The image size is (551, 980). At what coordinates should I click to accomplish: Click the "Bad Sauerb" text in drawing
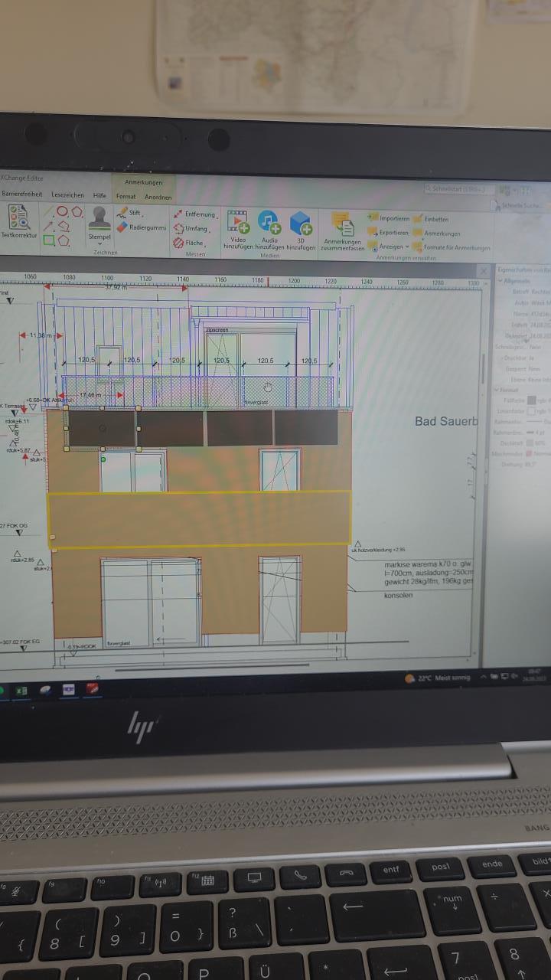446,421
